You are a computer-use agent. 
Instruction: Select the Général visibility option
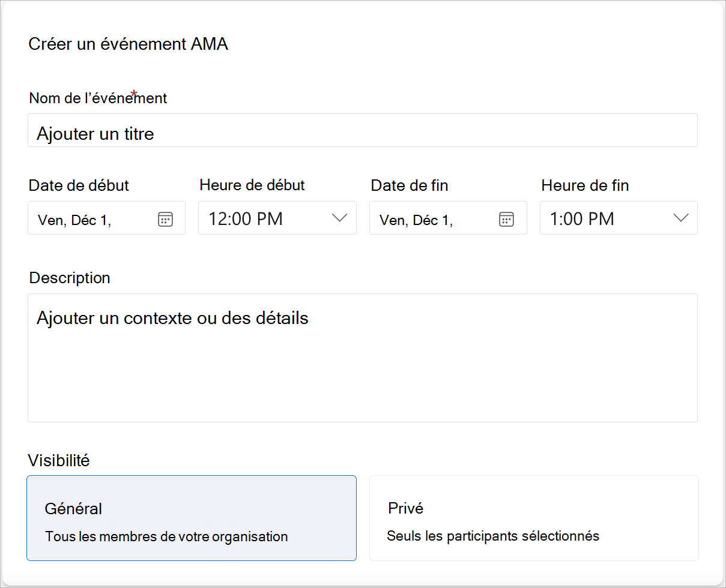click(192, 518)
